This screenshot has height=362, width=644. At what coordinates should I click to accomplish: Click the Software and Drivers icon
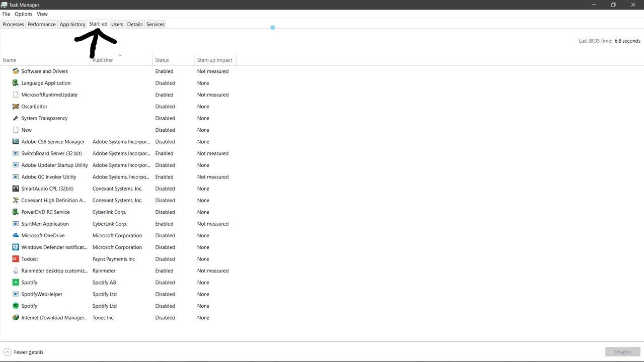click(16, 71)
